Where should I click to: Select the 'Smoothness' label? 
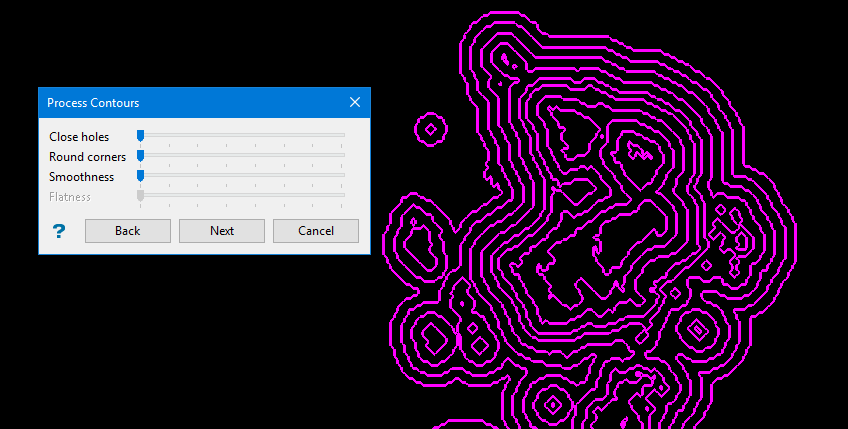pyautogui.click(x=82, y=177)
